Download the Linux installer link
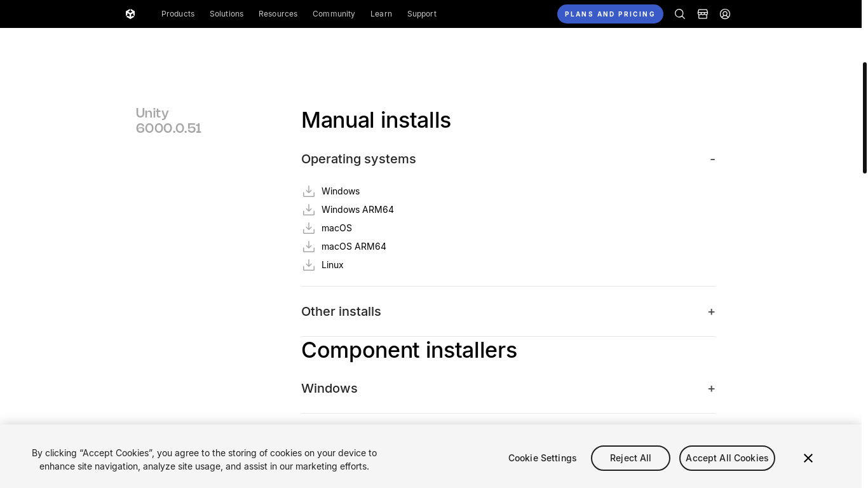This screenshot has height=488, width=868. [x=332, y=265]
